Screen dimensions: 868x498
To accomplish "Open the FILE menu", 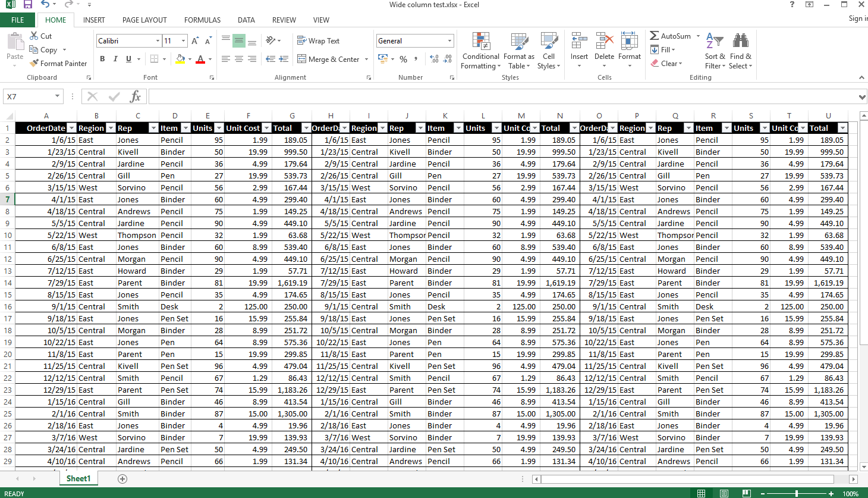I will coord(17,20).
